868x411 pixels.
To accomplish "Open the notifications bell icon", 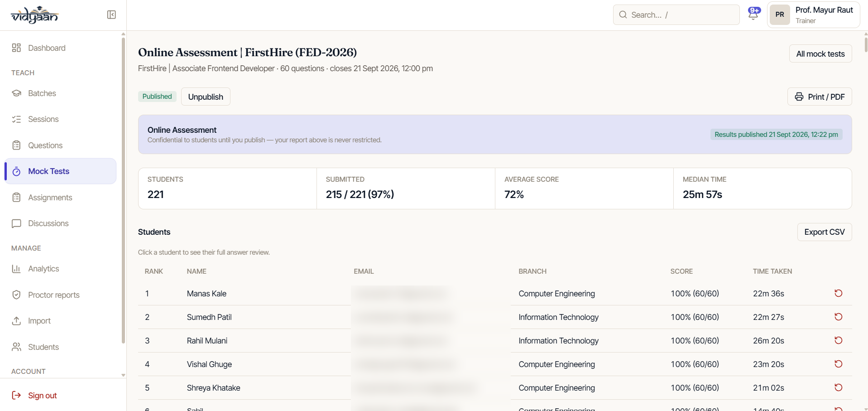I will click(753, 14).
